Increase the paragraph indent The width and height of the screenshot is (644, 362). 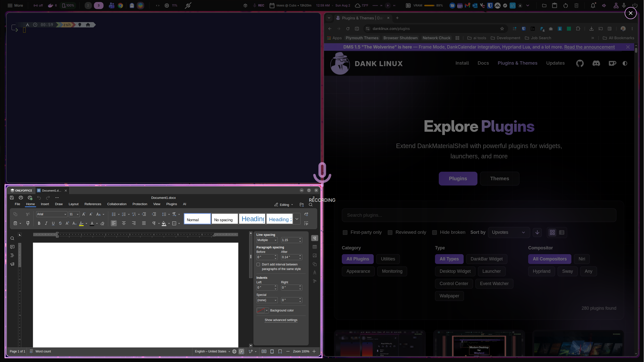[x=154, y=214]
